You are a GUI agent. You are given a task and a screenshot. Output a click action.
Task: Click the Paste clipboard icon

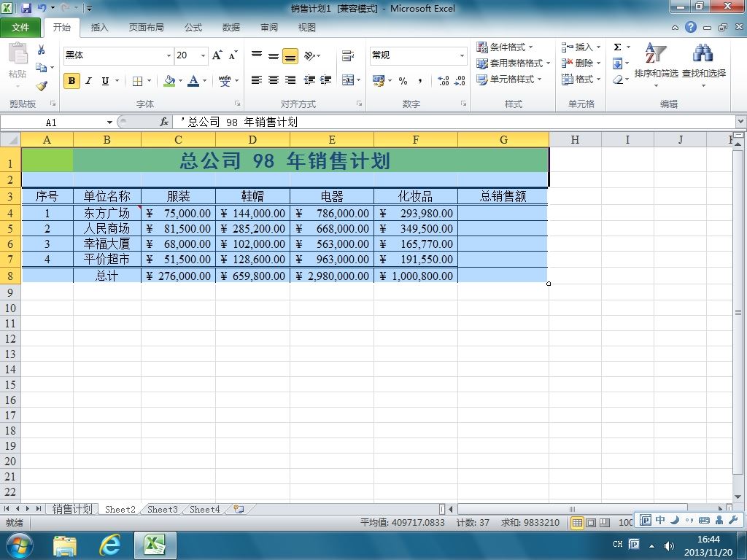pyautogui.click(x=18, y=52)
